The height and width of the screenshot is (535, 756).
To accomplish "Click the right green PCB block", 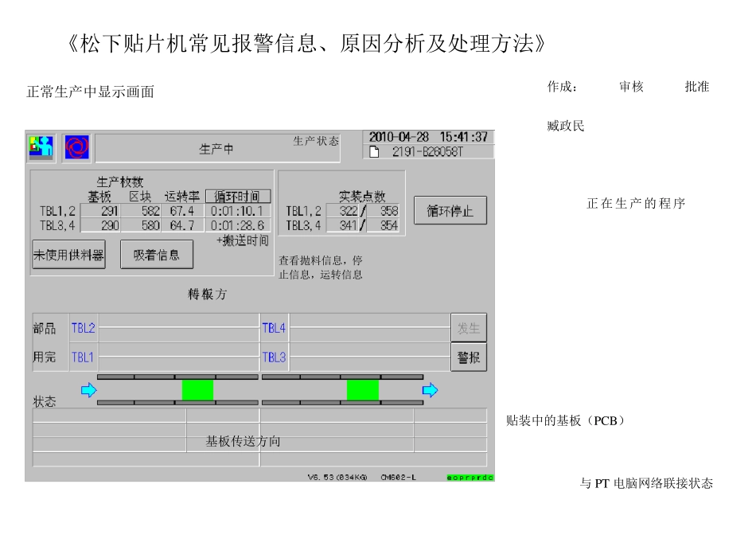I will point(363,390).
